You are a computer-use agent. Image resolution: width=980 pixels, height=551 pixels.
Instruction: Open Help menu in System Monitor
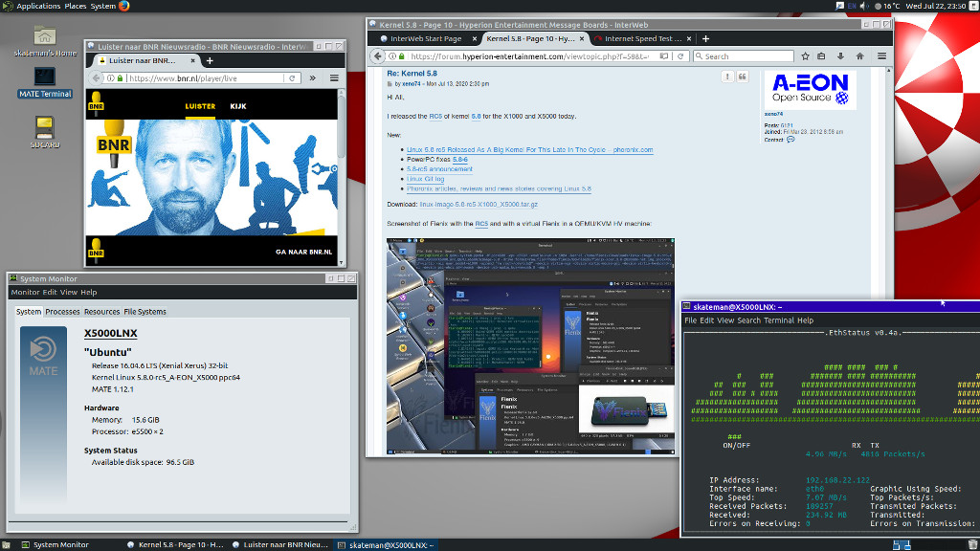coord(89,293)
